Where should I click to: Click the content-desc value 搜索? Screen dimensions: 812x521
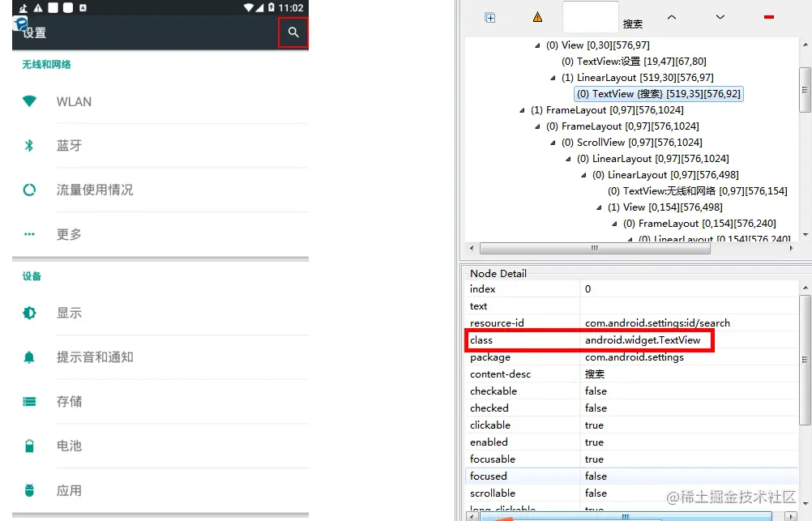pyautogui.click(x=595, y=374)
